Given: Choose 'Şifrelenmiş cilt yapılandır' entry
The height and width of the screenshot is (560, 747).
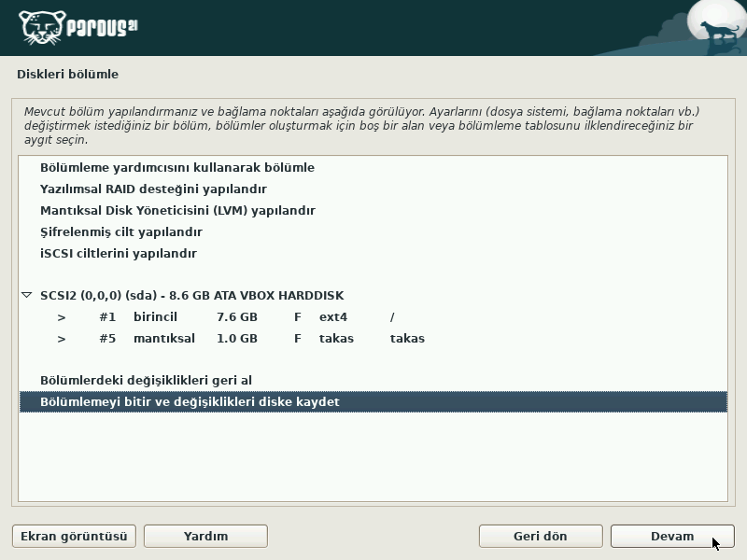Looking at the screenshot, I should tap(373, 231).
